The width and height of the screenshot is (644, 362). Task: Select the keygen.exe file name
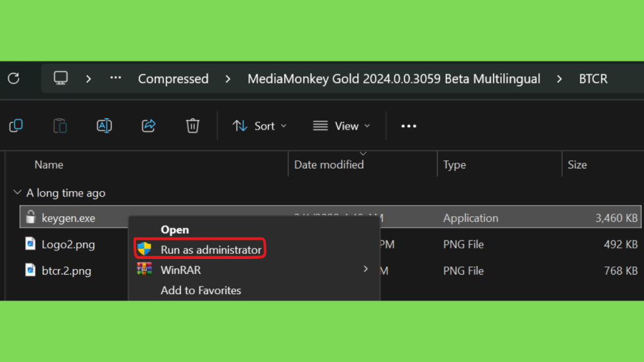pos(69,218)
